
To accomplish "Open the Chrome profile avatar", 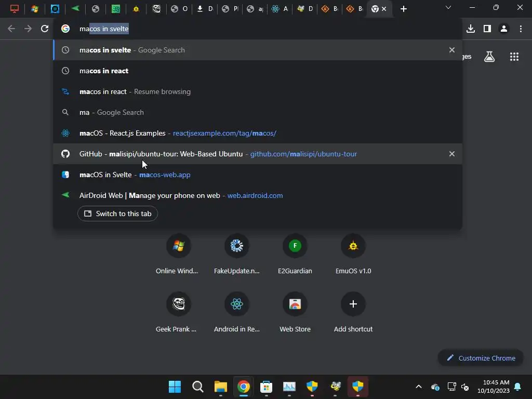I will 504,29.
